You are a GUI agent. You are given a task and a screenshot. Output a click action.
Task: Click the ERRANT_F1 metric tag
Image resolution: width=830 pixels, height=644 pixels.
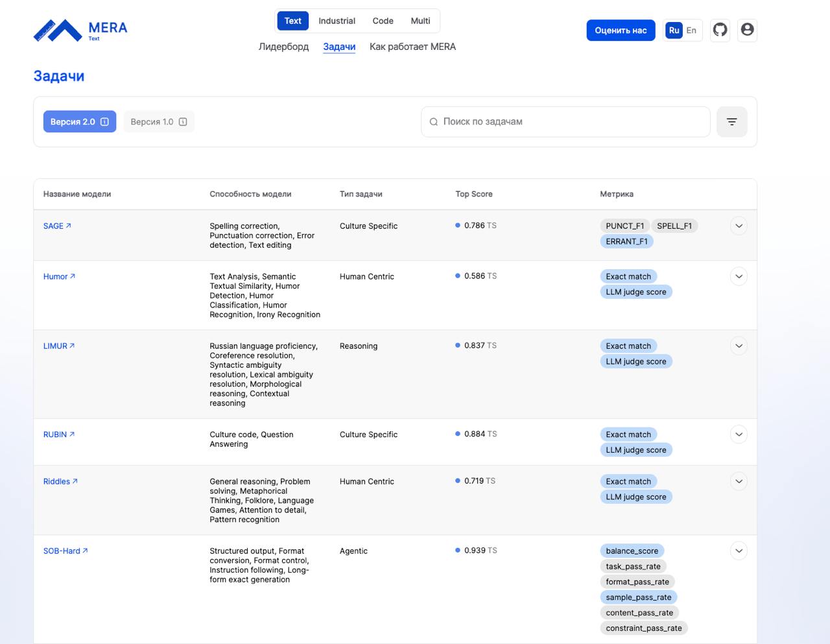point(626,241)
